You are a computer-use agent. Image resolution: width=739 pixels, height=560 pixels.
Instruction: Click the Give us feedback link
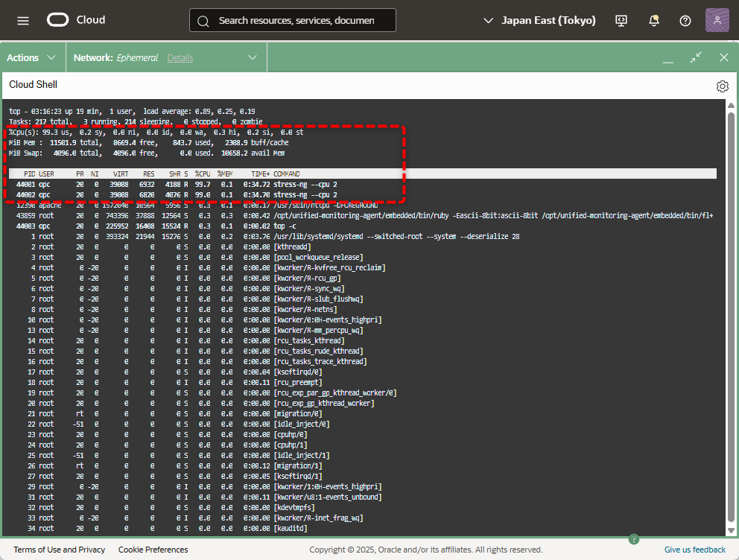[x=694, y=550]
